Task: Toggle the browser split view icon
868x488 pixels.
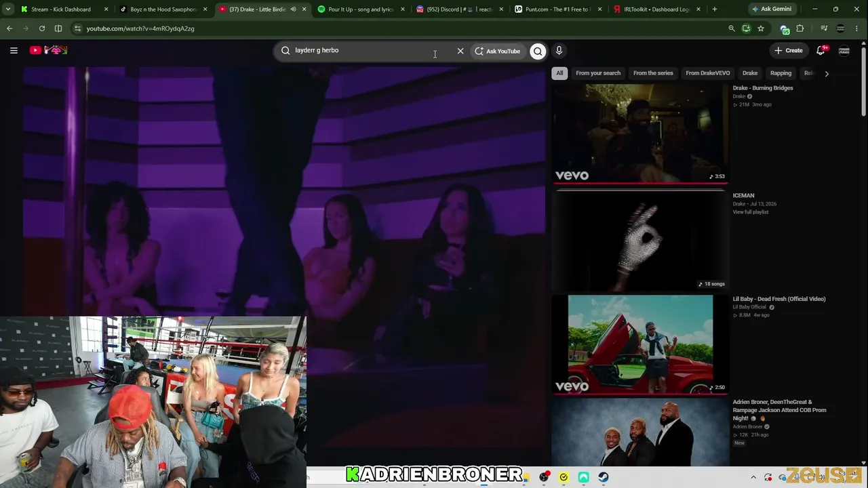Action: [58, 28]
